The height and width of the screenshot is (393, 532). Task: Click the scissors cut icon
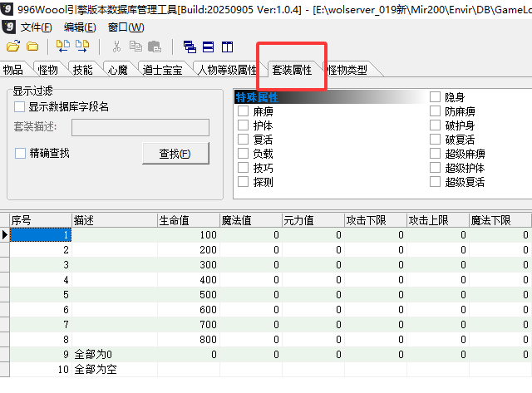116,47
